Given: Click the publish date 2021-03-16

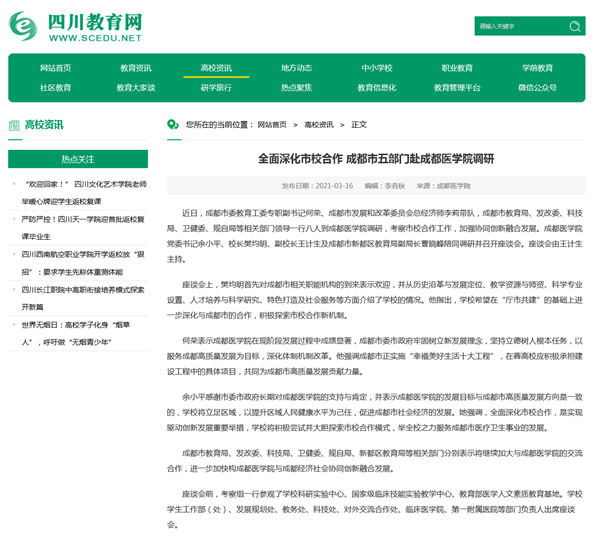Looking at the screenshot, I should click(x=334, y=186).
